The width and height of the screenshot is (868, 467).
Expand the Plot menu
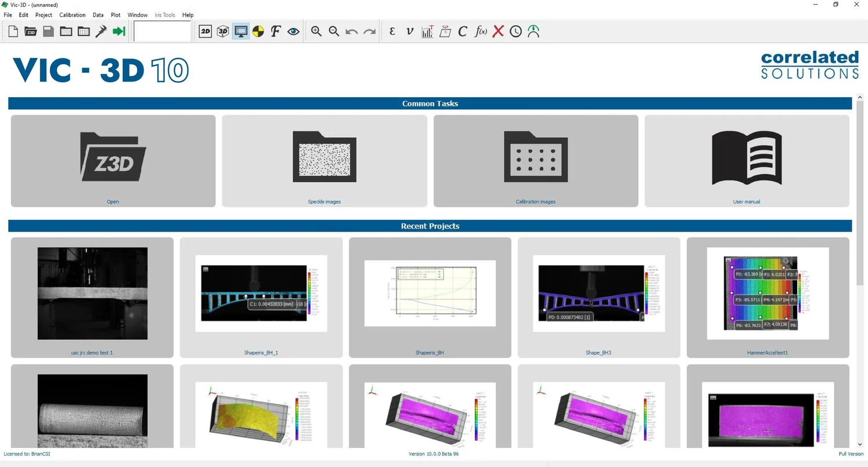point(115,14)
